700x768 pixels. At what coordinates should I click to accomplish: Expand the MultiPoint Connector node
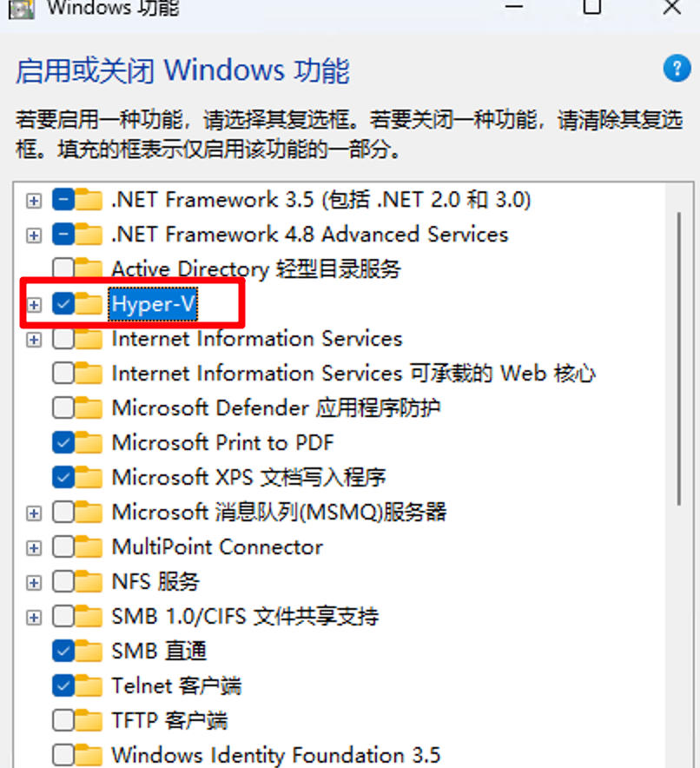coord(34,548)
